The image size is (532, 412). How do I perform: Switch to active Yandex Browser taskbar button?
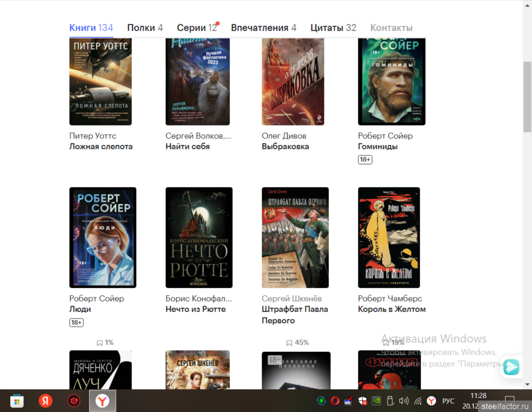click(x=103, y=401)
